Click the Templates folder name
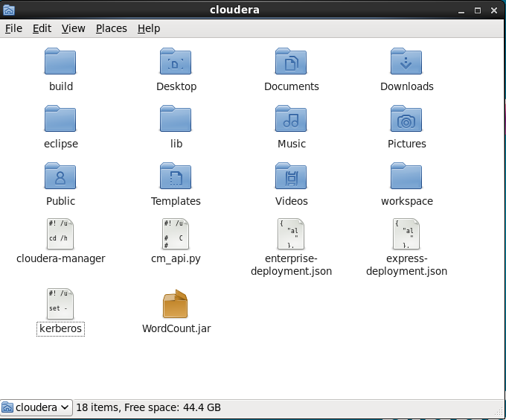Image resolution: width=506 pixels, height=420 pixels. [x=176, y=201]
